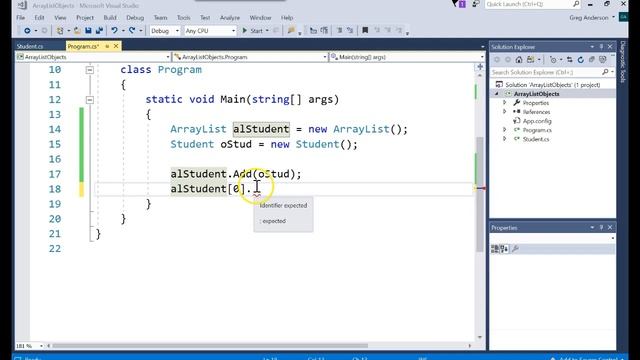This screenshot has height=360, width=640.
Task: Open the Build menu
Action: [x=110, y=18]
